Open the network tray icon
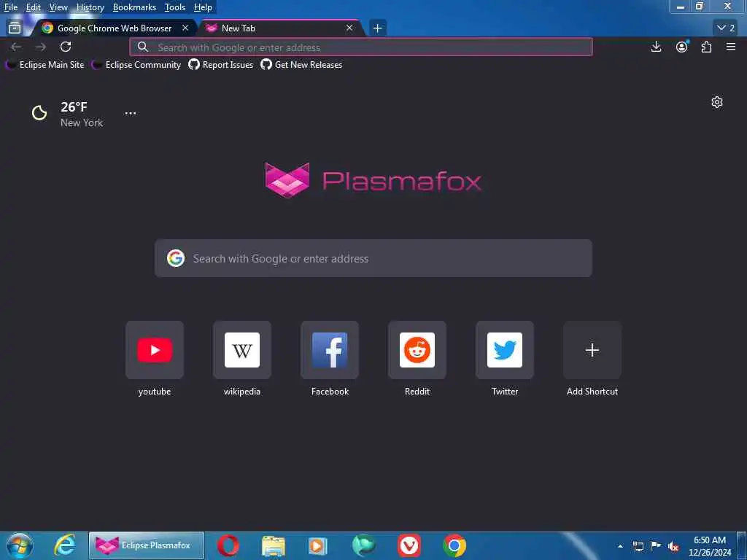The width and height of the screenshot is (747, 560). coord(638,546)
